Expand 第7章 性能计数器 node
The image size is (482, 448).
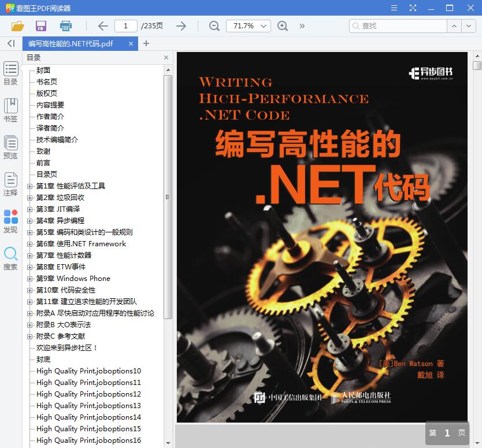[x=29, y=256]
